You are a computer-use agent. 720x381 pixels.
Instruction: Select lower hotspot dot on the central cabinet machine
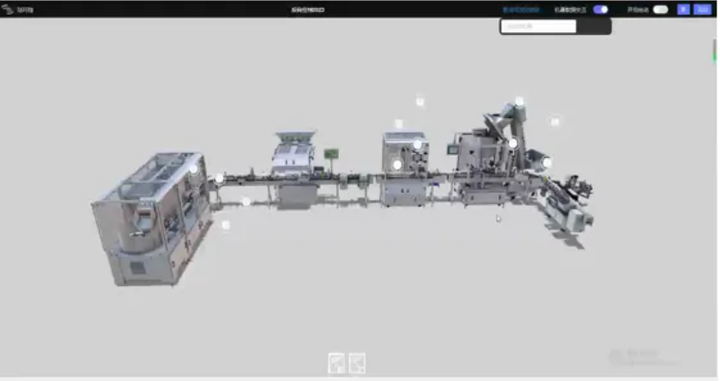397,164
